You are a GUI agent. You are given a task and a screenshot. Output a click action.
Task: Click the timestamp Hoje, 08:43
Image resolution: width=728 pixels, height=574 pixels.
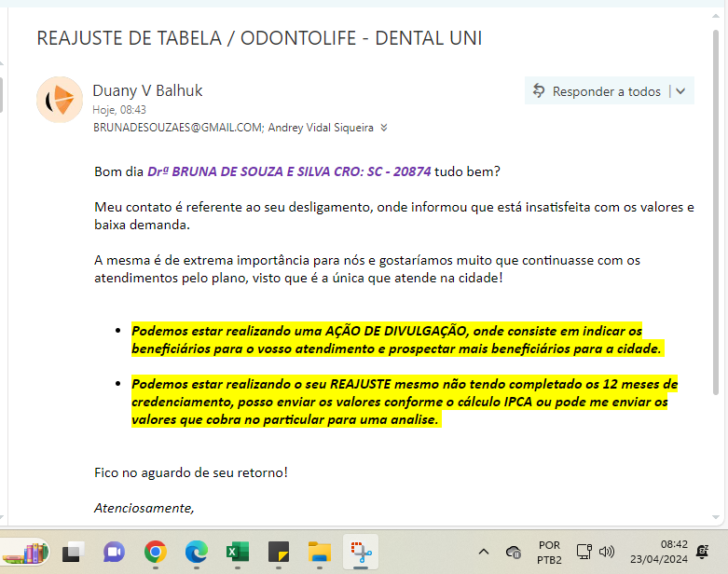(119, 110)
